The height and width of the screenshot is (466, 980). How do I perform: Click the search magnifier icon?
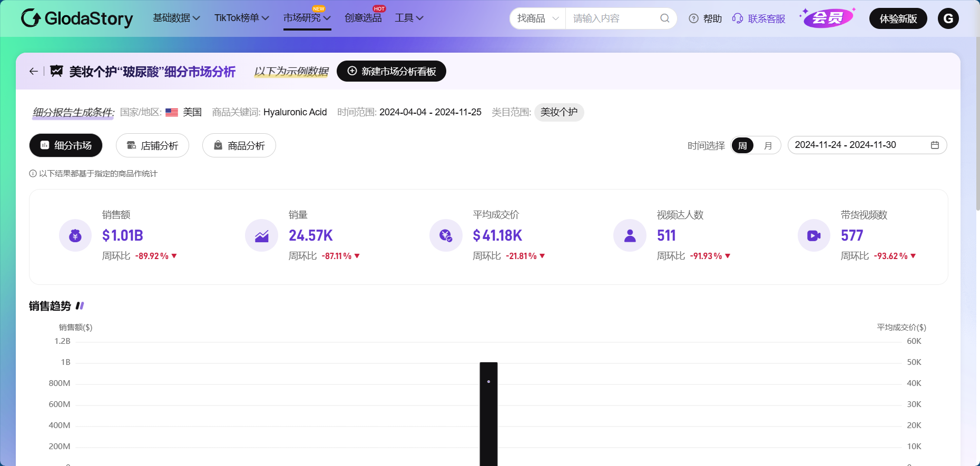point(664,18)
